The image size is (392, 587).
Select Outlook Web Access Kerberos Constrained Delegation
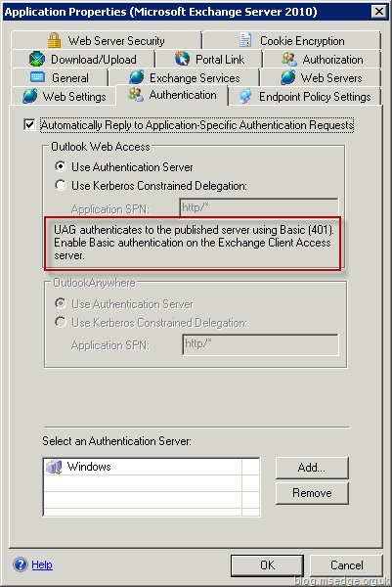coord(61,185)
